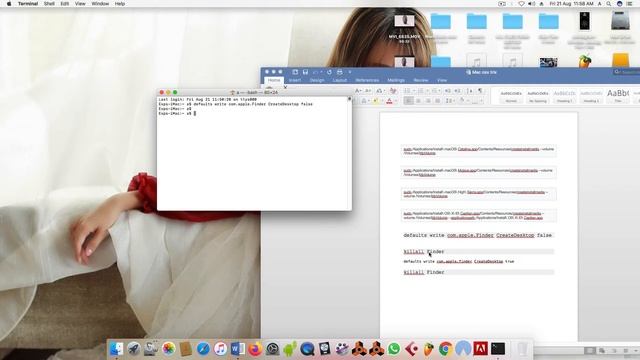Open Photos from the Dock
640x360 pixels.
168,349
